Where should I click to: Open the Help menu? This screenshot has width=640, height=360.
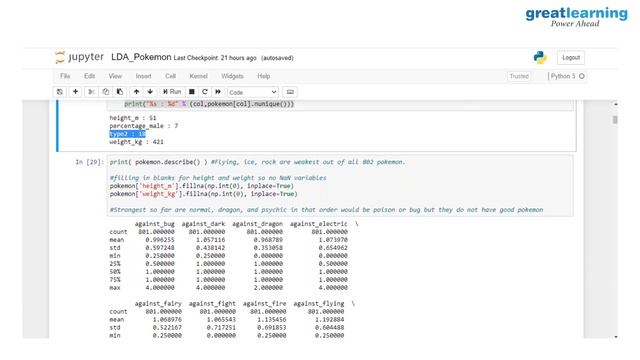click(x=263, y=76)
